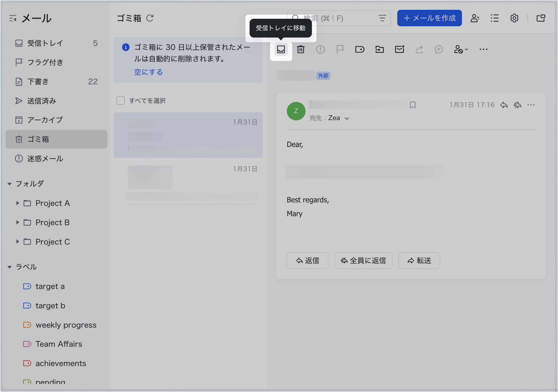Click the move to folder icon
The width and height of the screenshot is (558, 392).
379,49
